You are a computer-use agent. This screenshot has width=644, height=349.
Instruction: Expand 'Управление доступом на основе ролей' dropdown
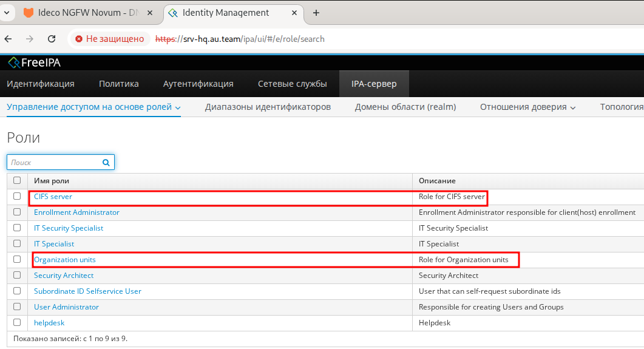[94, 107]
